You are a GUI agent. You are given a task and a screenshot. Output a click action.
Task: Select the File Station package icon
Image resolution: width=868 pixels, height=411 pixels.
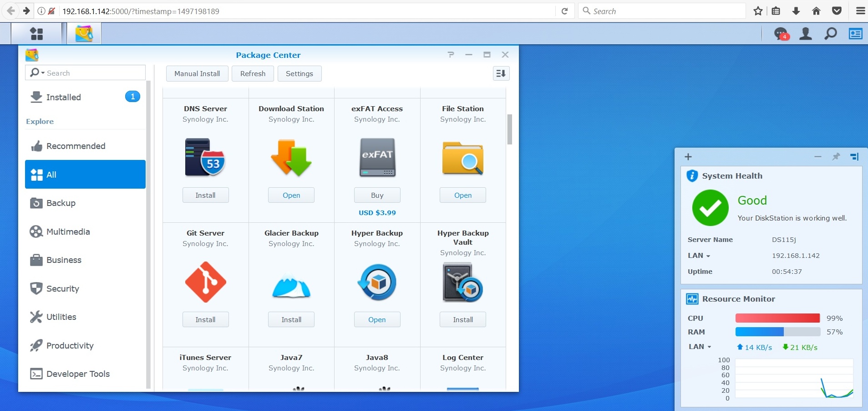(463, 158)
